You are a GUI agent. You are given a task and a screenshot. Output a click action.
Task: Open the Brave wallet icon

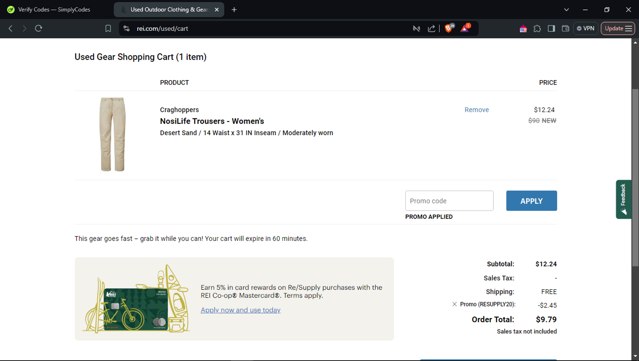[565, 29]
